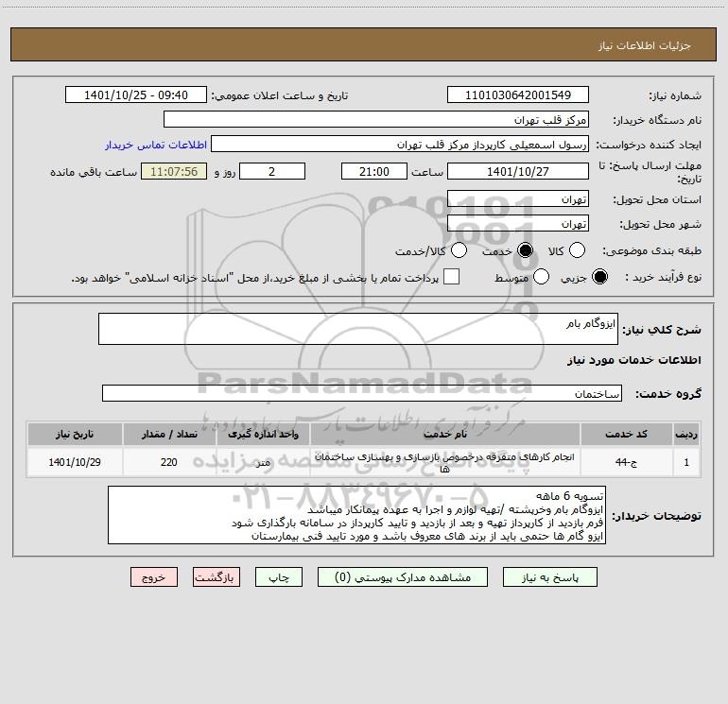Screen dimensions: 728x704
Task: Select the جزیی purchase process radio
Action: tap(599, 277)
